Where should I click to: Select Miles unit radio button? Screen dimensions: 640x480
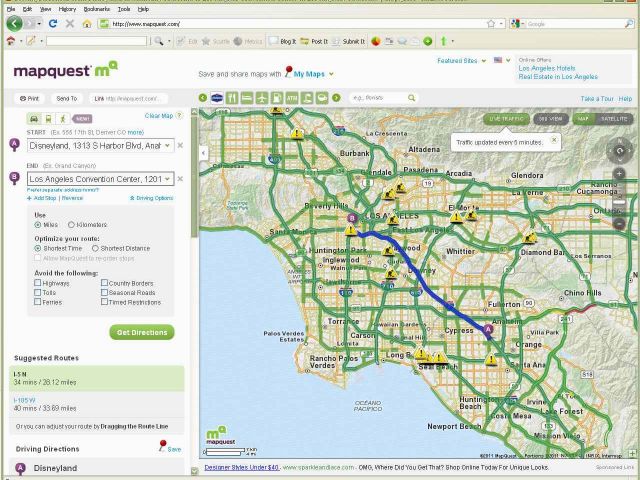(x=38, y=225)
